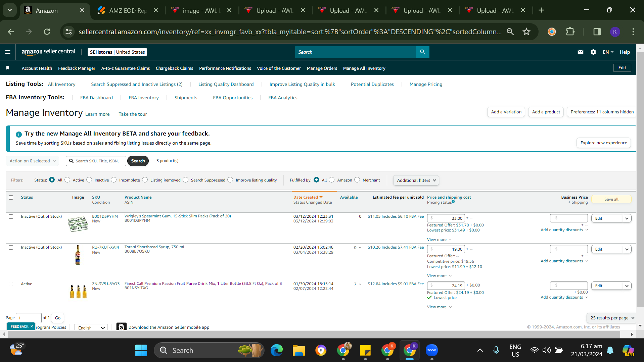Screen dimensions: 644x362
Task: Switch to the image - AWL browser tab
Action: coord(201,10)
